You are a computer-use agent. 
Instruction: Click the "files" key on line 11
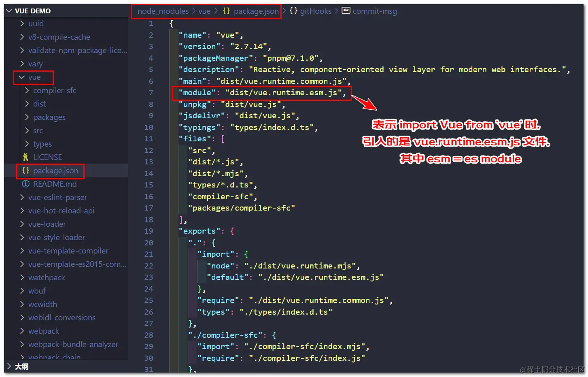(195, 139)
